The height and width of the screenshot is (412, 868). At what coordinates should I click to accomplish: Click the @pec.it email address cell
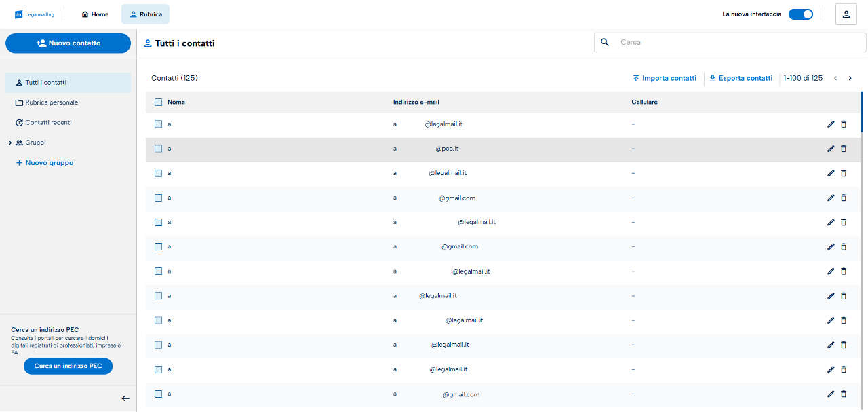tap(426, 149)
